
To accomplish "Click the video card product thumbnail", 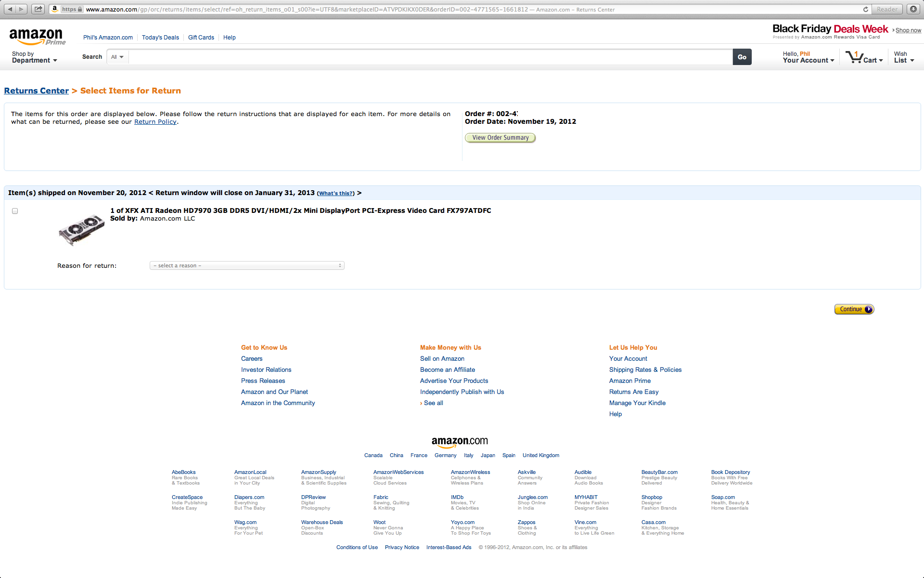I will pyautogui.click(x=81, y=230).
